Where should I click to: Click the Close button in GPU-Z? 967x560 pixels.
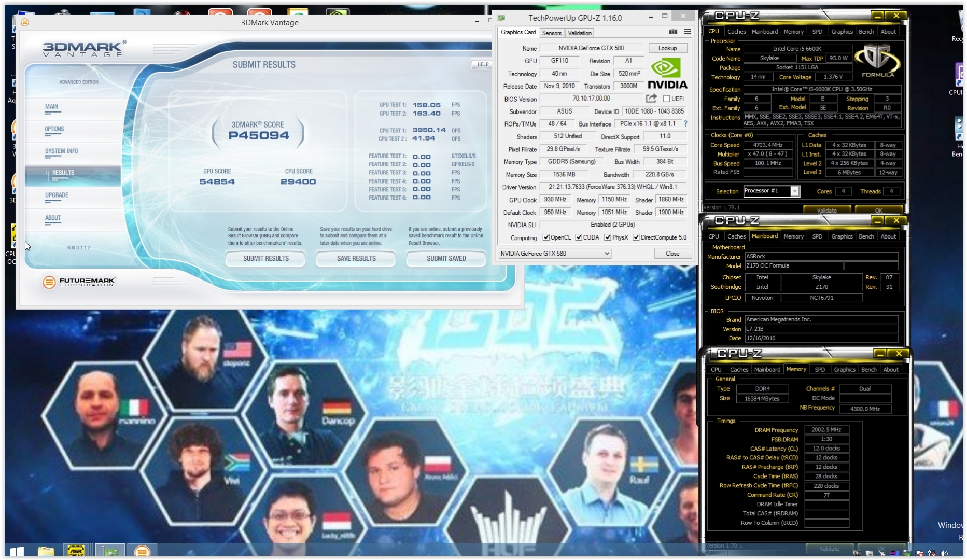click(x=672, y=254)
